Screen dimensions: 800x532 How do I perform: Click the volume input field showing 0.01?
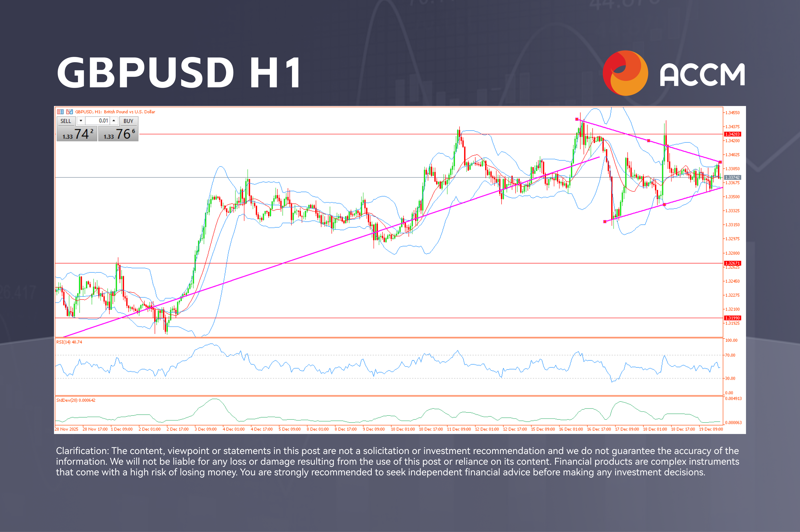pos(98,120)
